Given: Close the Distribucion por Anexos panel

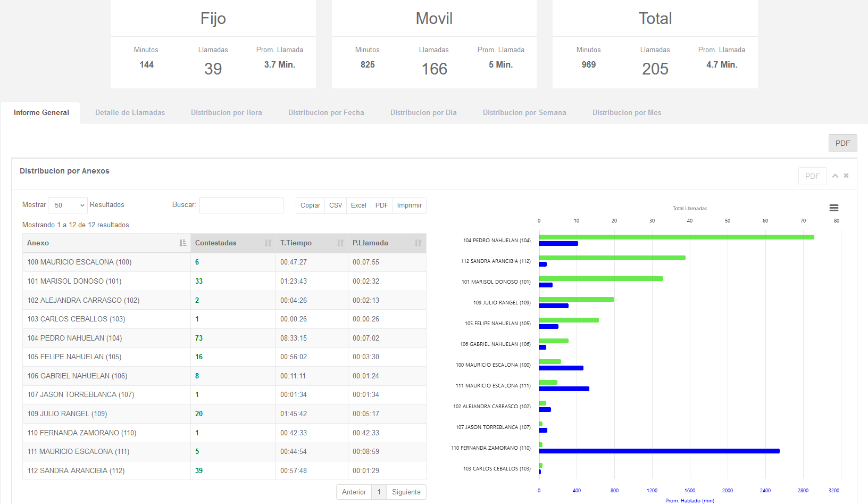Looking at the screenshot, I should point(846,176).
